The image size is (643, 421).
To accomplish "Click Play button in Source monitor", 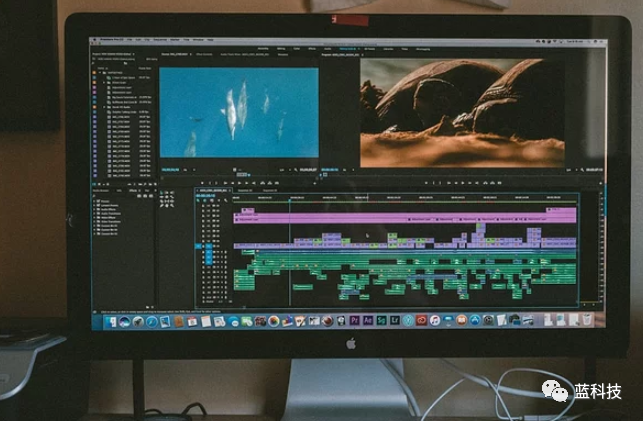I will tap(239, 183).
